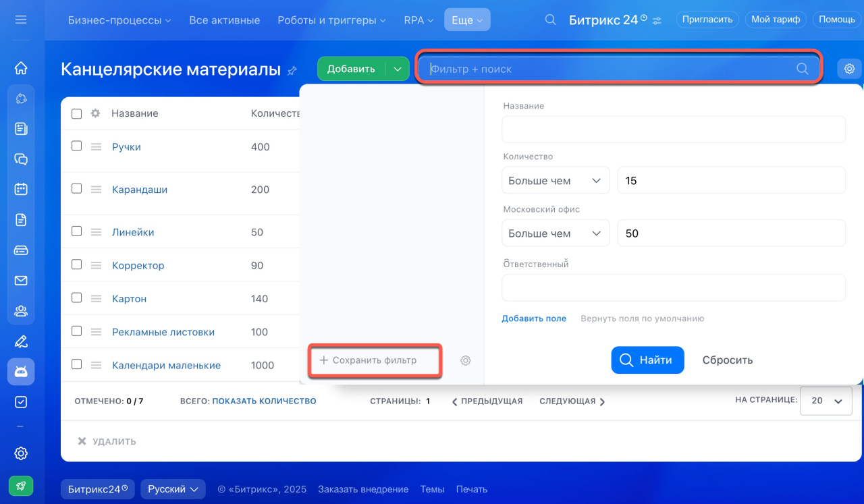Go to СЛЕДУЮЩАЯ page
864x504 pixels.
click(572, 401)
